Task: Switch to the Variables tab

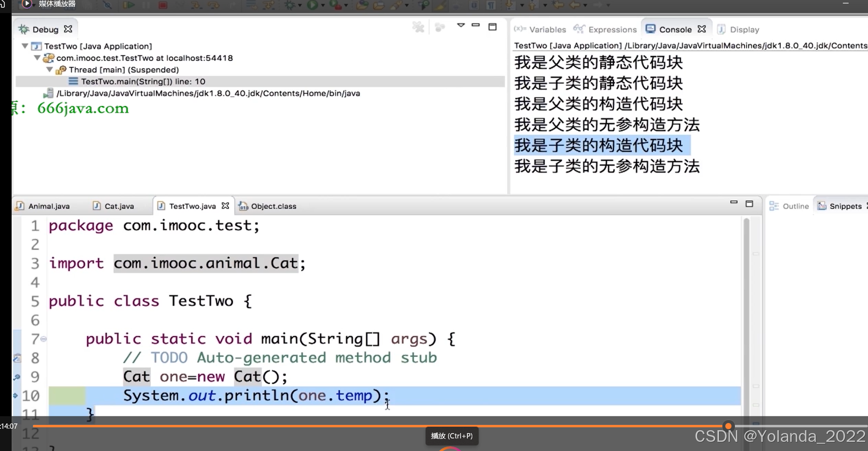Action: pyautogui.click(x=540, y=29)
